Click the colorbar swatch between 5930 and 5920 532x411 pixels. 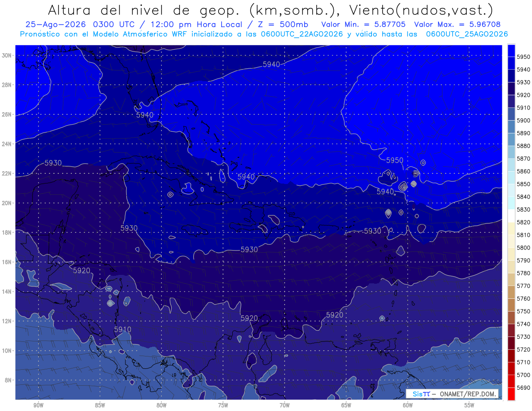coord(511,89)
